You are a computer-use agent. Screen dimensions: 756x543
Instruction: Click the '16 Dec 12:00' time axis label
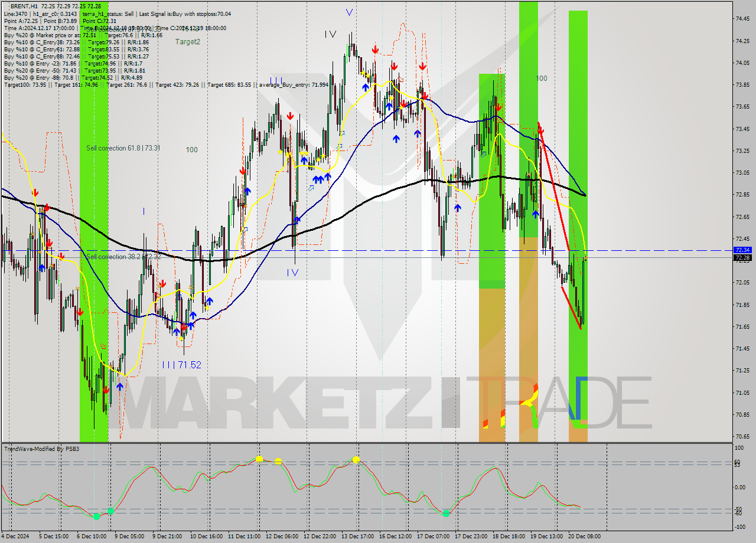click(x=395, y=537)
